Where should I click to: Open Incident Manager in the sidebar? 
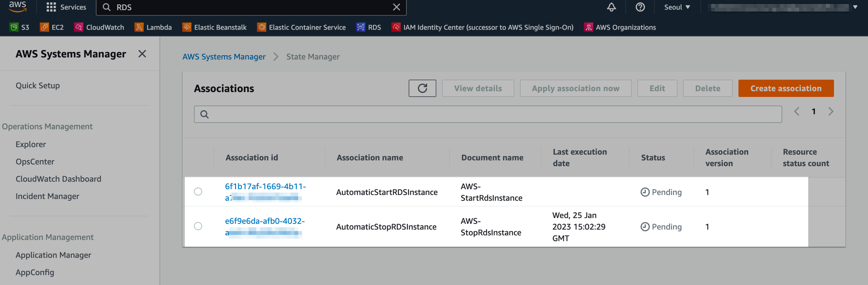click(47, 196)
